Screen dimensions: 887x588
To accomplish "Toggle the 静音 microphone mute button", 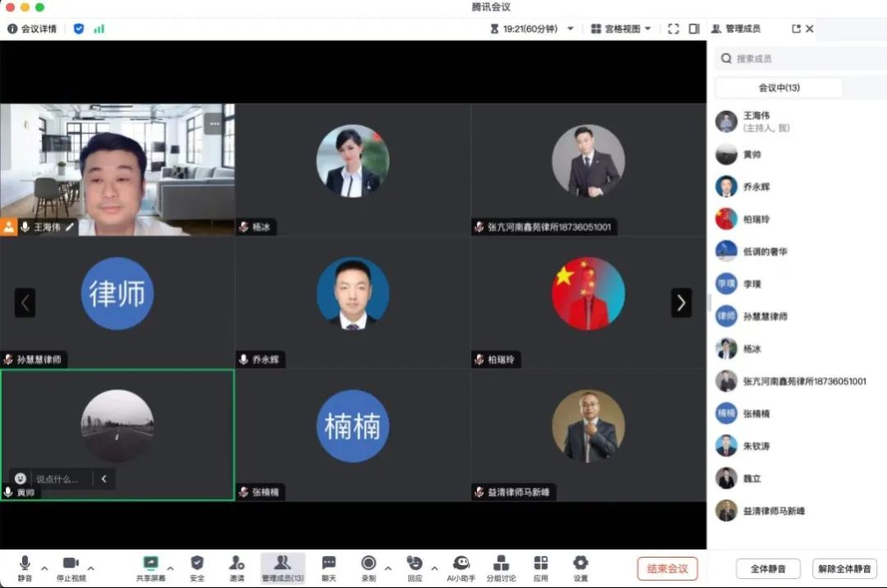I will (x=25, y=563).
